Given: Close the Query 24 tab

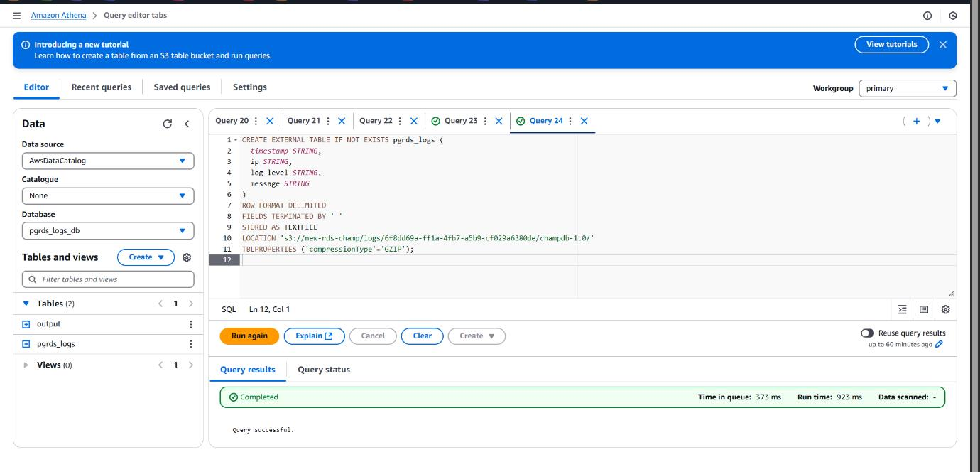Looking at the screenshot, I should 584,121.
